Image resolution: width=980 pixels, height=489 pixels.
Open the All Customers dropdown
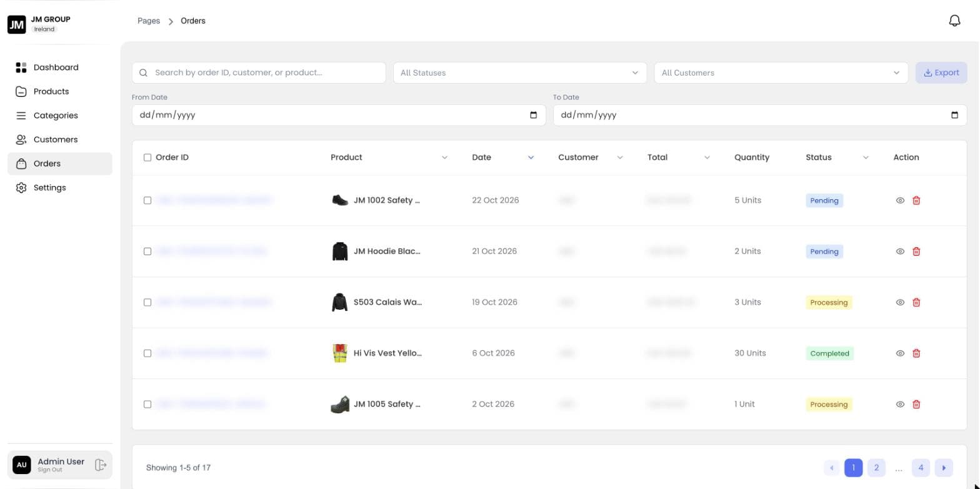781,72
